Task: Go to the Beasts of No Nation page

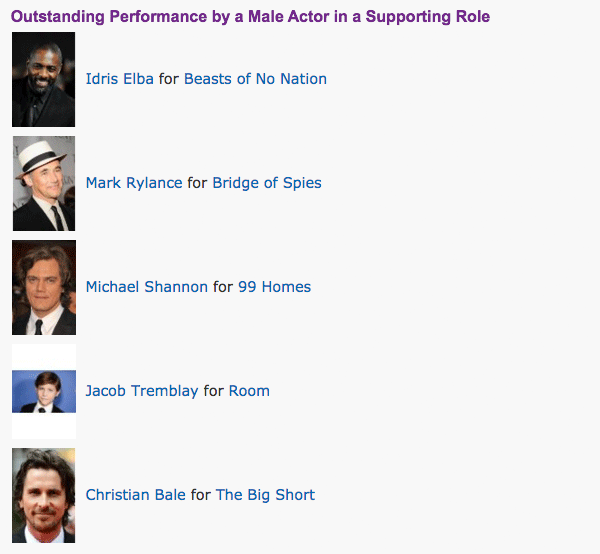Action: coord(255,79)
